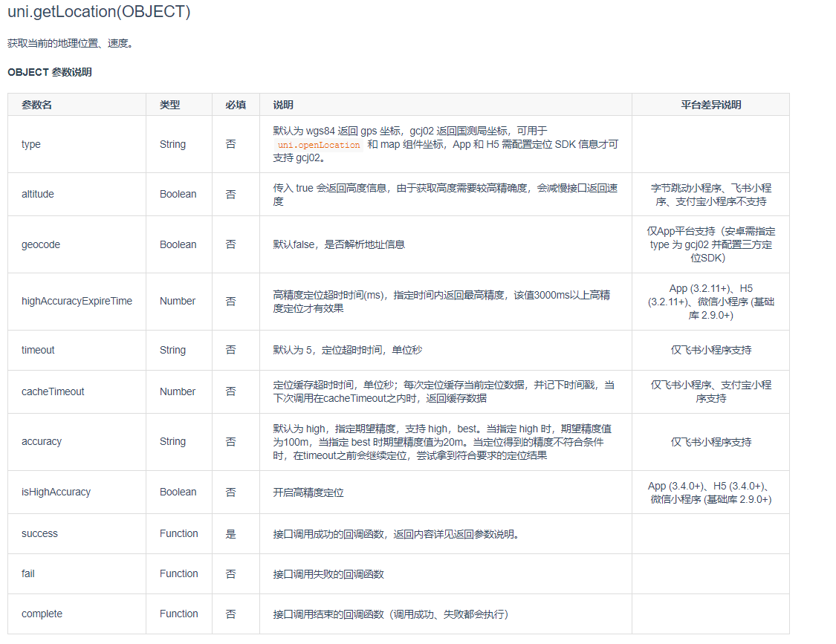Click the '默认为 5，定位超时时间' description
836x644 pixels.
[x=348, y=350]
